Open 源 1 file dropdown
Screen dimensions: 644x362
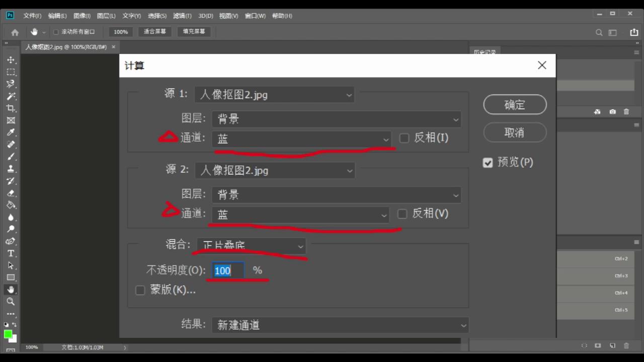click(x=274, y=95)
